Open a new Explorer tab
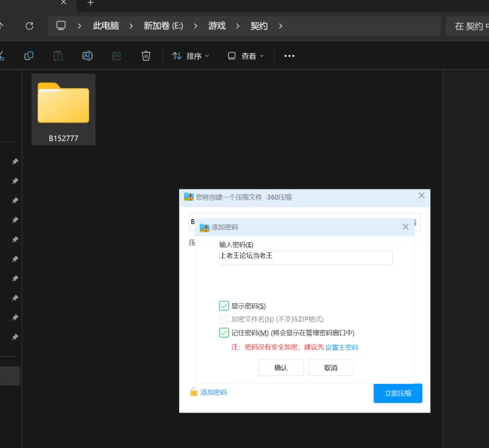Viewport: 489px width, 448px height. tap(90, 3)
